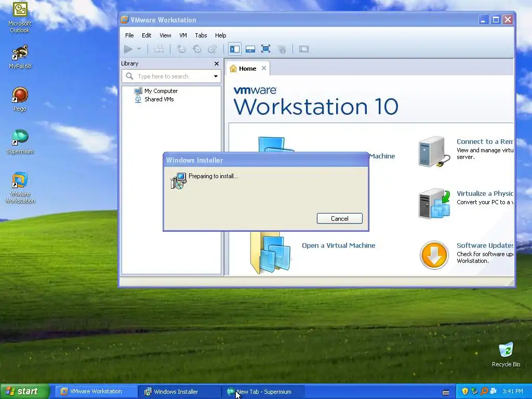Click the Create Virtual Machine icon above dialog

click(x=276, y=144)
